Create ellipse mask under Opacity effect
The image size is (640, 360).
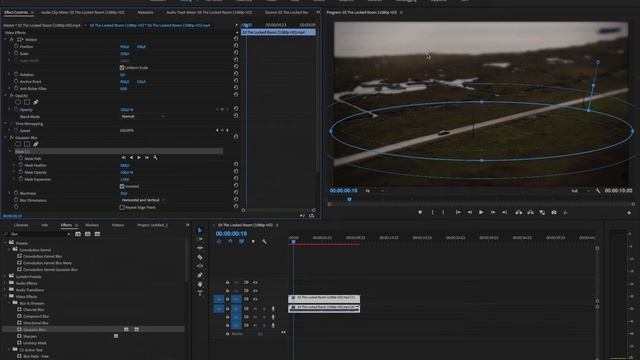(x=18, y=102)
